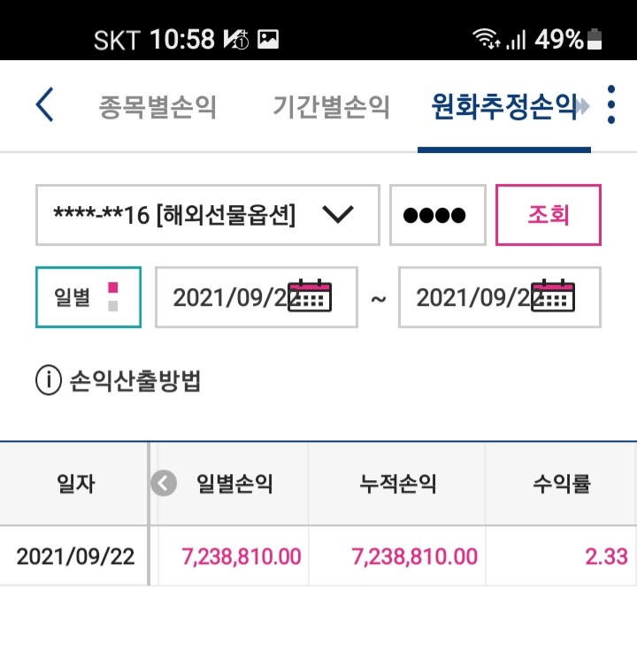
Task: Tap the back arrow icon
Action: pos(44,104)
